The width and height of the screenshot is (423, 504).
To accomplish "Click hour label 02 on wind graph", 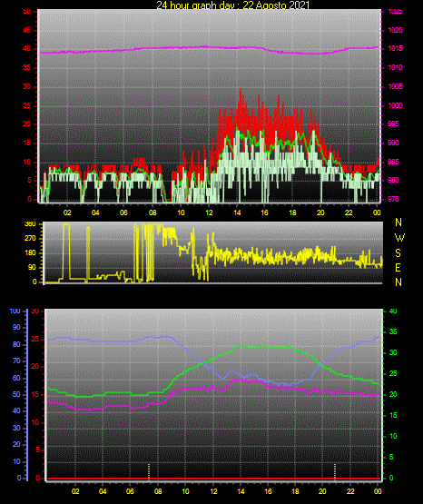I will 67,212.
